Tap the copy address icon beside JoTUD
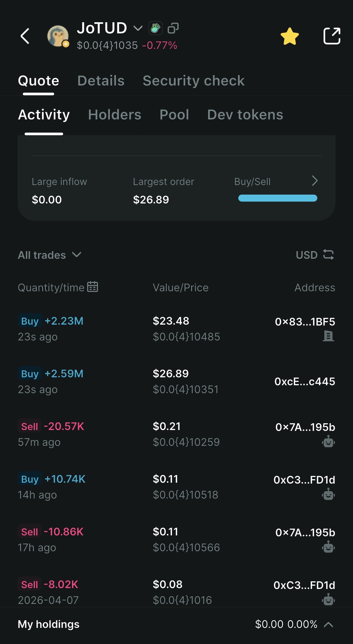This screenshot has height=644, width=353. point(173,28)
